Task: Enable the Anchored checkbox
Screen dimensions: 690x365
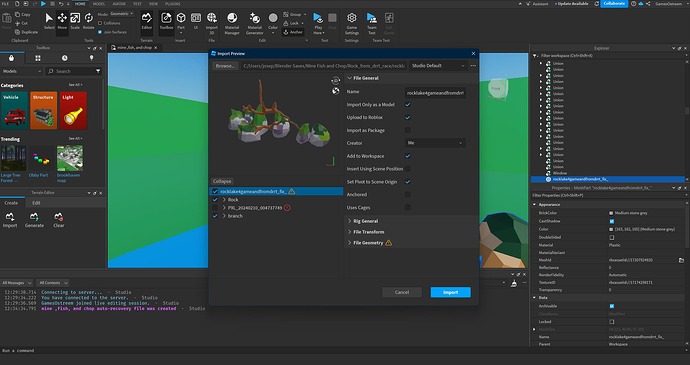Action: (x=408, y=195)
